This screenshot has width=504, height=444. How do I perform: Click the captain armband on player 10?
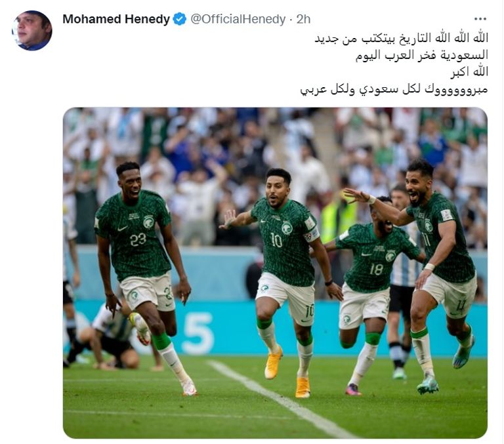tap(311, 235)
